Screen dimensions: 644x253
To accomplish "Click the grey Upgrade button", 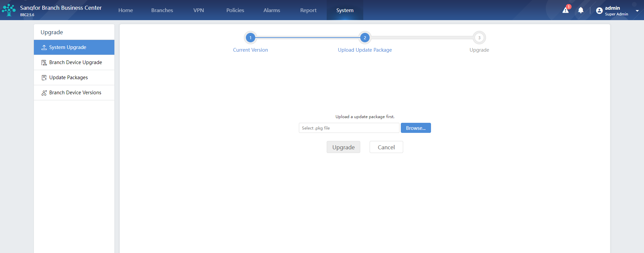I will pyautogui.click(x=343, y=147).
